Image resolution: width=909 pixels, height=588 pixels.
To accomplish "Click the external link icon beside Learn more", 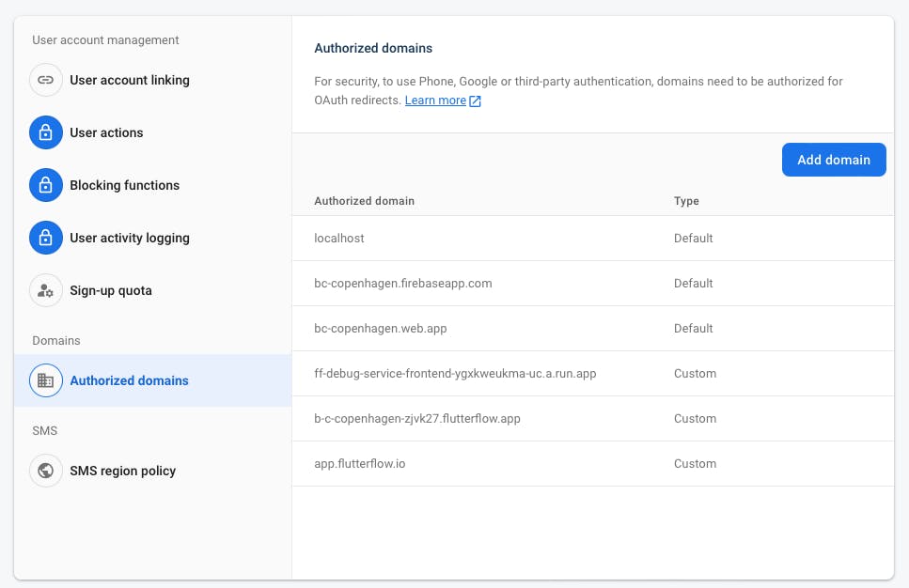I will [x=475, y=101].
